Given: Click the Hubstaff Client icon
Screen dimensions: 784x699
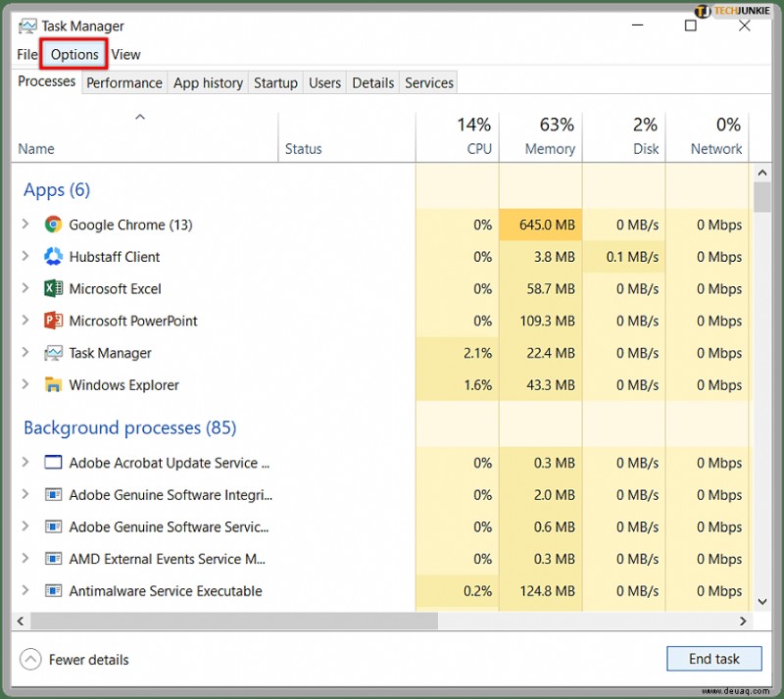Looking at the screenshot, I should tap(53, 257).
